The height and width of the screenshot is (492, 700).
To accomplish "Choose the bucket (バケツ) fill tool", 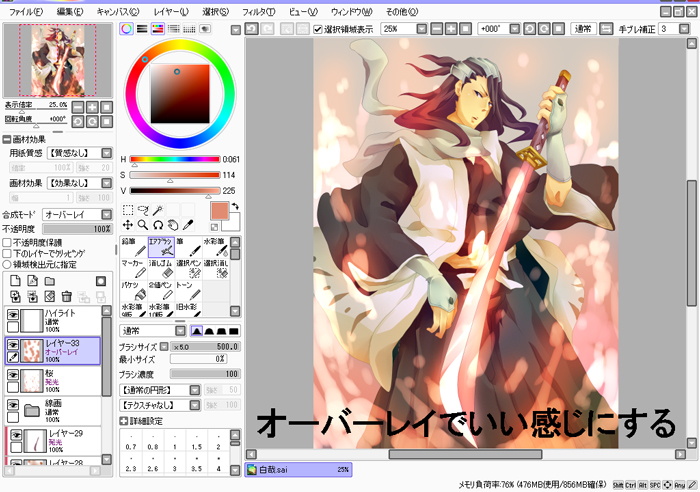I will [133, 290].
